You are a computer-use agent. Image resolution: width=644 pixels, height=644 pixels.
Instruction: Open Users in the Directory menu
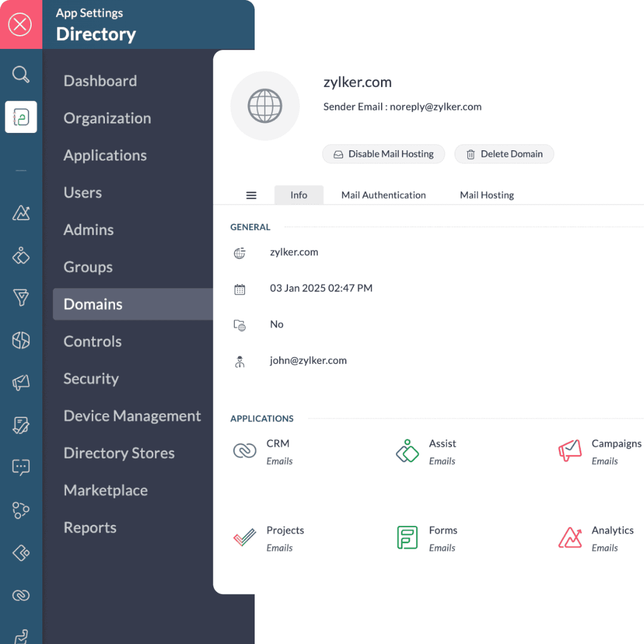click(x=83, y=193)
